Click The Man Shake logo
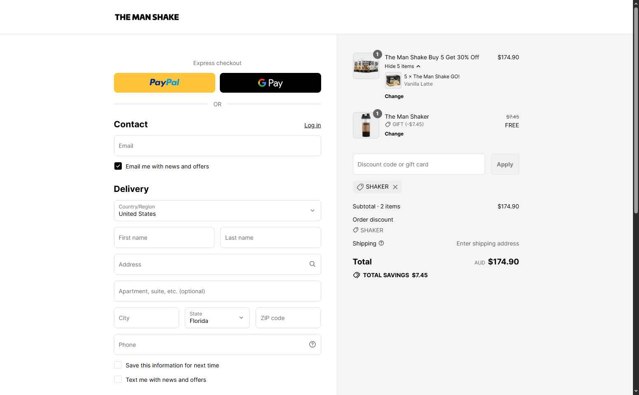Image resolution: width=639 pixels, height=395 pixels. coord(147,17)
